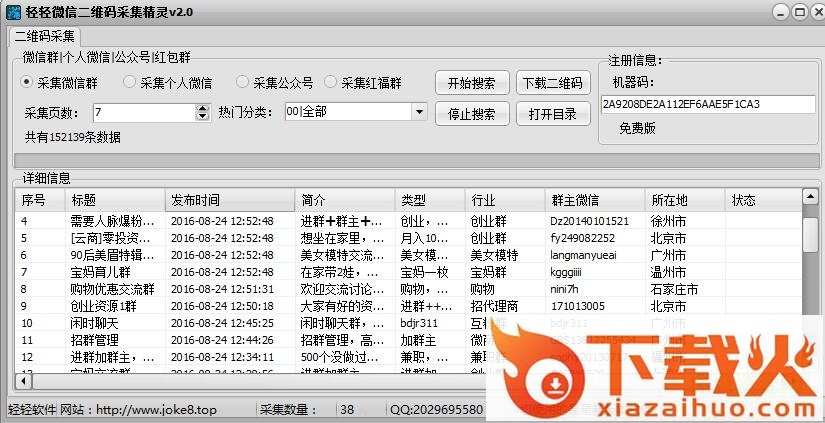Click the 采集页数 input box
Image resolution: width=825 pixels, height=423 pixels.
(144, 112)
